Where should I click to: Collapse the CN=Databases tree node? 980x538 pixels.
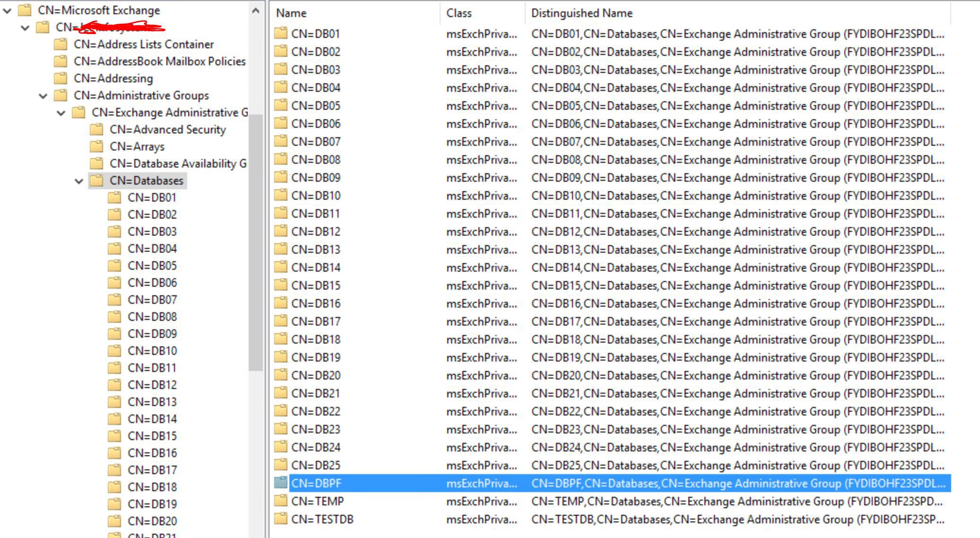click(79, 181)
